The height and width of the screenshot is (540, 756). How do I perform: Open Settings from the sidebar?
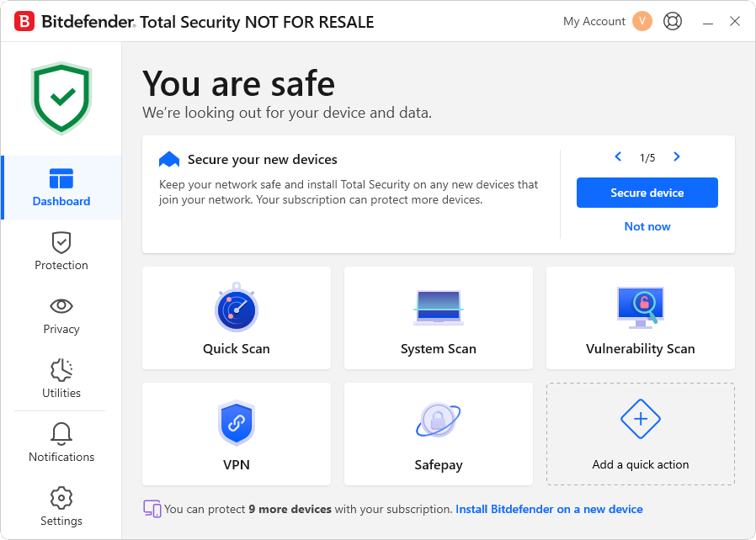click(x=61, y=507)
